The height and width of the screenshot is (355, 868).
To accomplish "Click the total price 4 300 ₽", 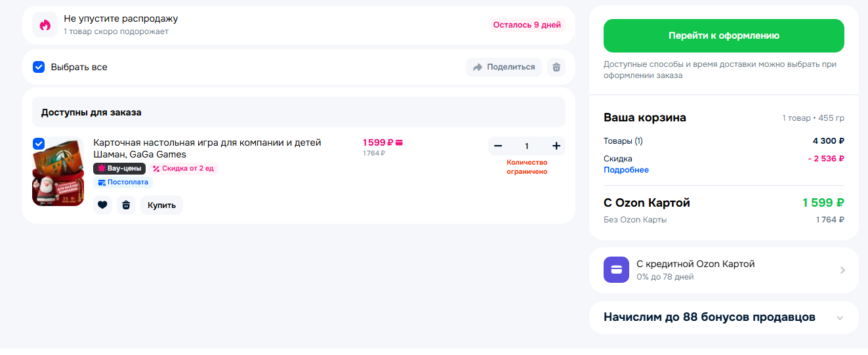I will pyautogui.click(x=828, y=140).
